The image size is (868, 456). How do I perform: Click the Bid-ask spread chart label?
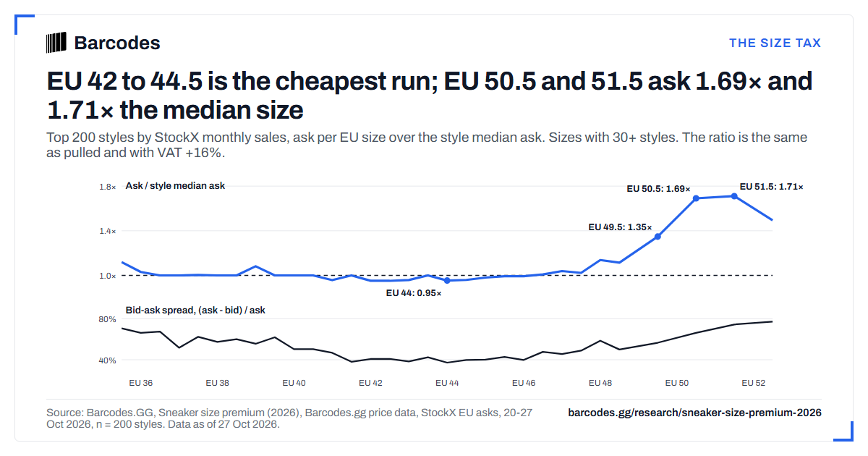195,311
